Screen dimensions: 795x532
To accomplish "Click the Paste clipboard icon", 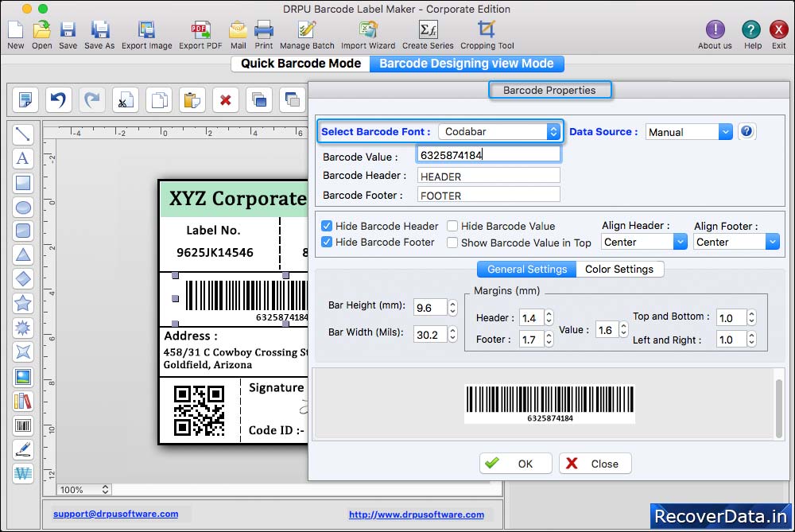I will click(x=192, y=99).
